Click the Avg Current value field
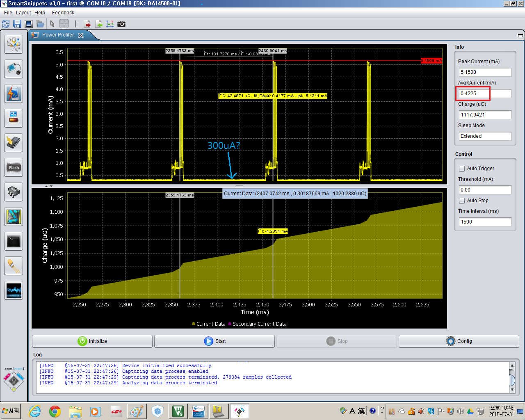This screenshot has height=420, width=525. (485, 94)
